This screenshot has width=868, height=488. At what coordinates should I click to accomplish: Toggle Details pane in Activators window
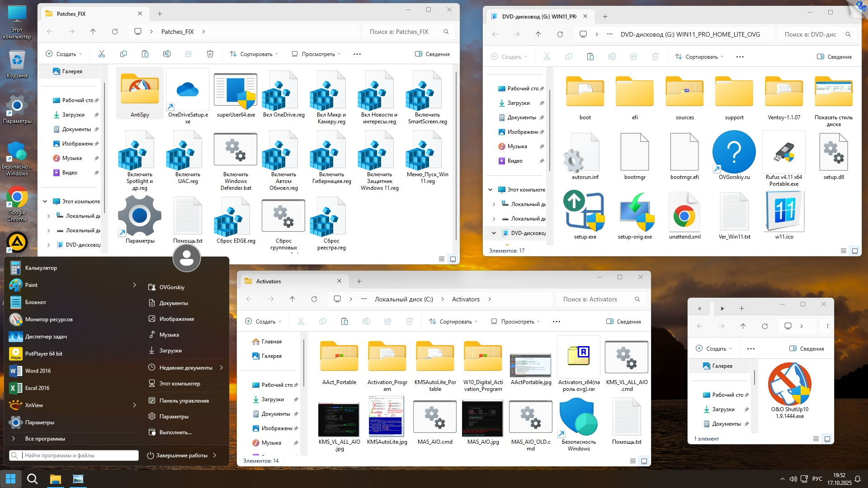point(623,322)
